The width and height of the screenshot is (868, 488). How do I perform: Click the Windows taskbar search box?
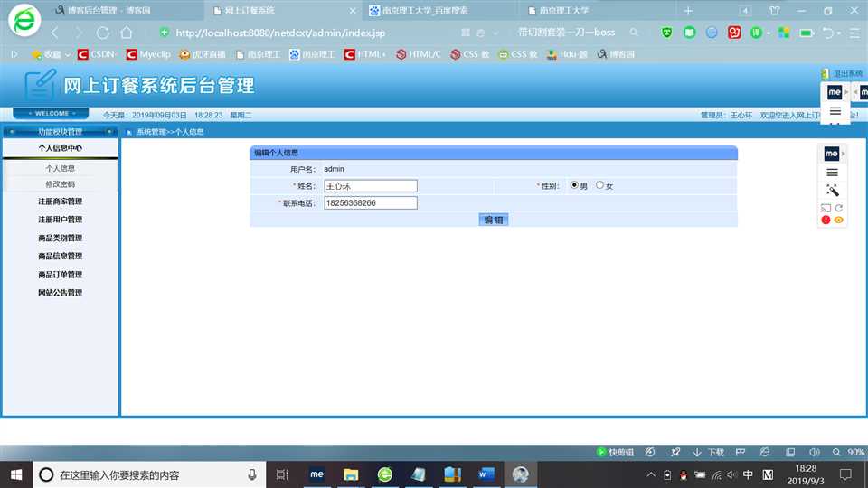tap(149, 474)
